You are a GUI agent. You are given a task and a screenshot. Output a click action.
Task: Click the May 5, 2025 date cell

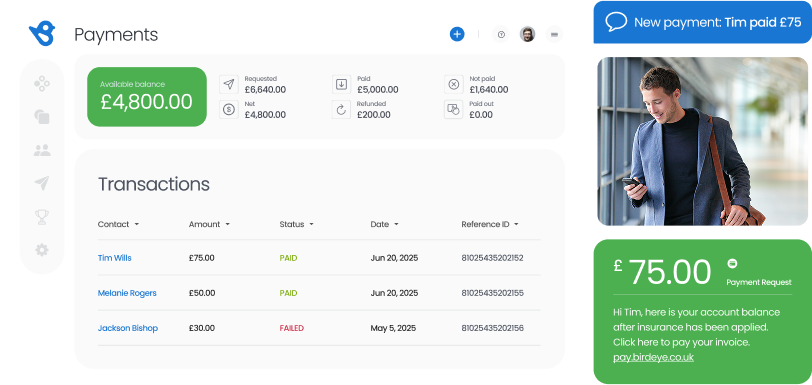click(x=392, y=328)
